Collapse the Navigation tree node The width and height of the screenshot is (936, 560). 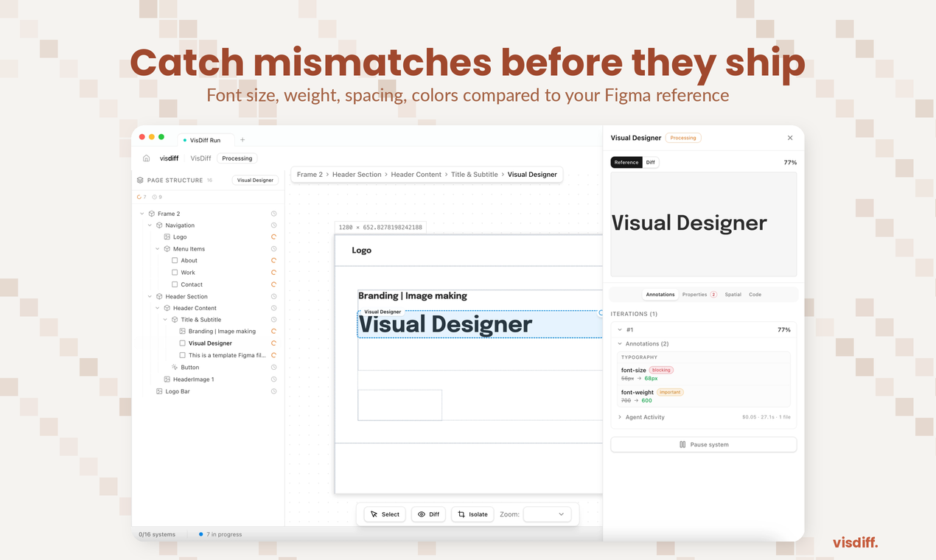point(150,225)
